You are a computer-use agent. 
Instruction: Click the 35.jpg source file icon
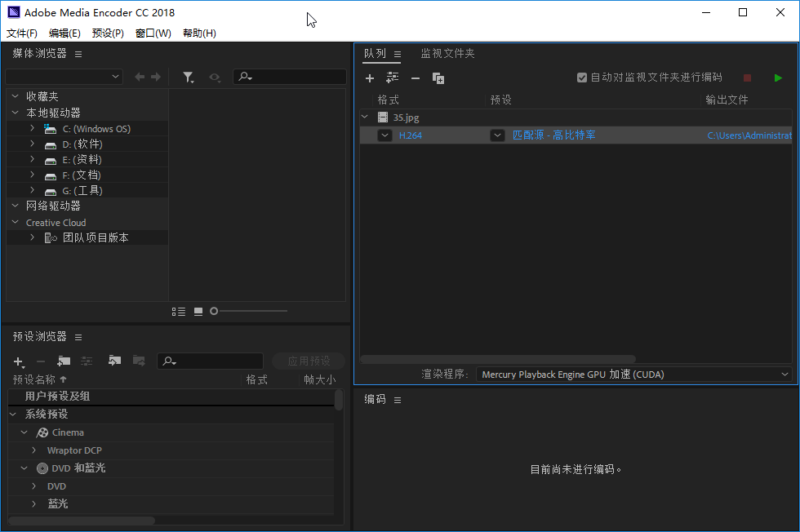(x=382, y=117)
